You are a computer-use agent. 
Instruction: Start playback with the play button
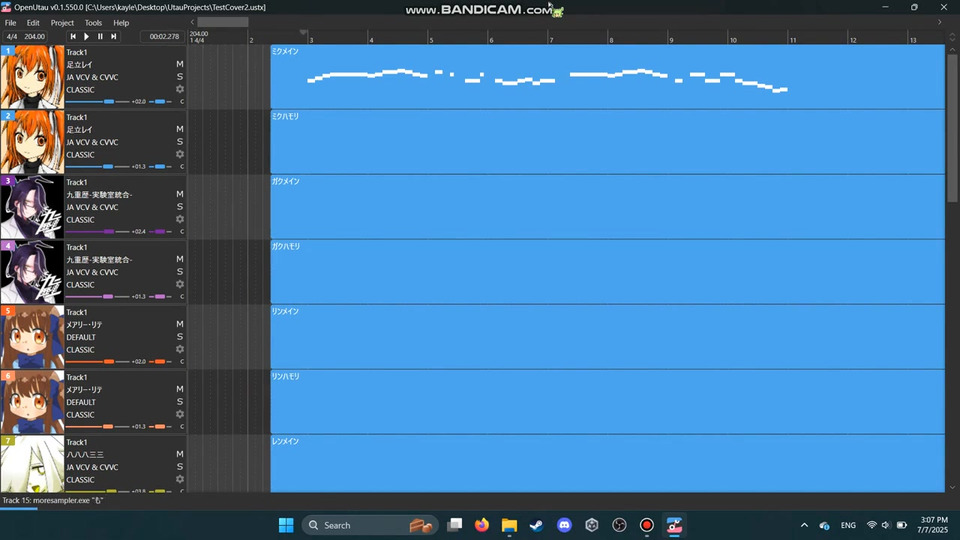(86, 37)
